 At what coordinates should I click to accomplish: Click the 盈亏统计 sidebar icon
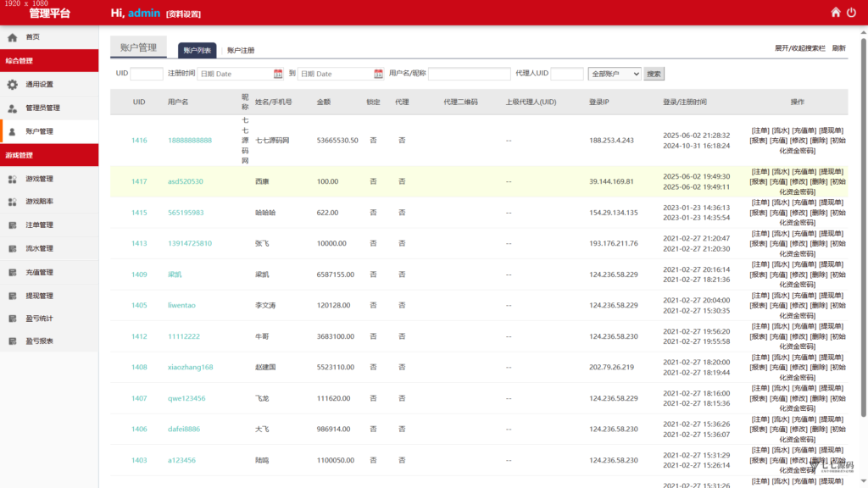12,319
